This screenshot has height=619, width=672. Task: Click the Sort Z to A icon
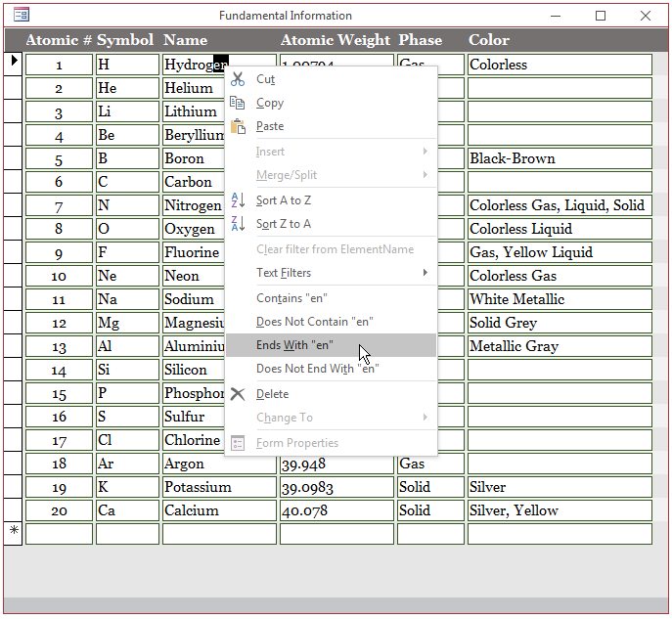click(x=238, y=224)
